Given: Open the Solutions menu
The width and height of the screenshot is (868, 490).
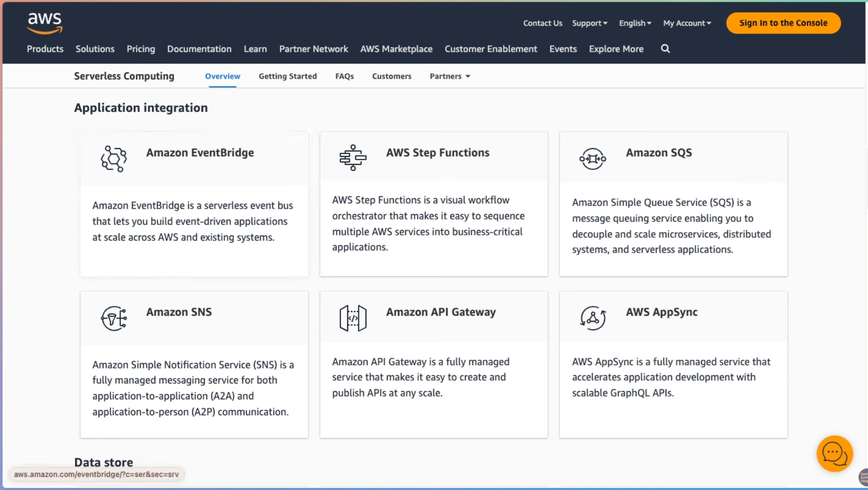Looking at the screenshot, I should click(x=95, y=49).
